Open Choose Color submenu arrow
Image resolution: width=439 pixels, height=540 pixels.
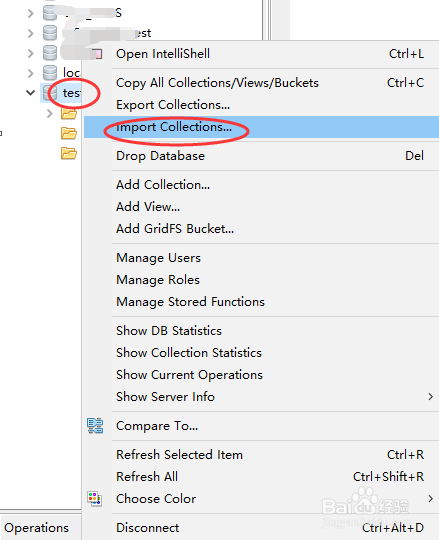tap(430, 499)
